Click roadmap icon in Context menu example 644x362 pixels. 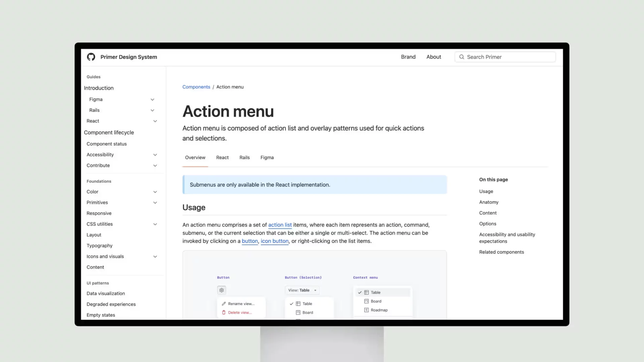tap(367, 310)
